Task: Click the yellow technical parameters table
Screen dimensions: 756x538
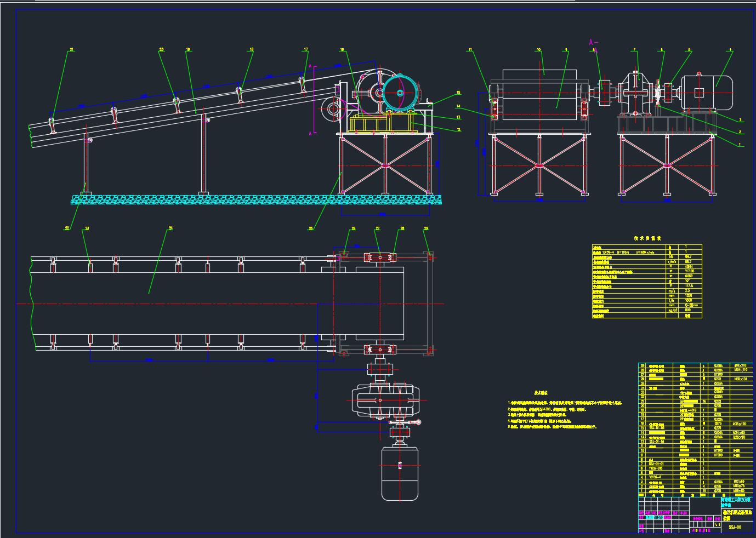Action: pyautogui.click(x=646, y=282)
